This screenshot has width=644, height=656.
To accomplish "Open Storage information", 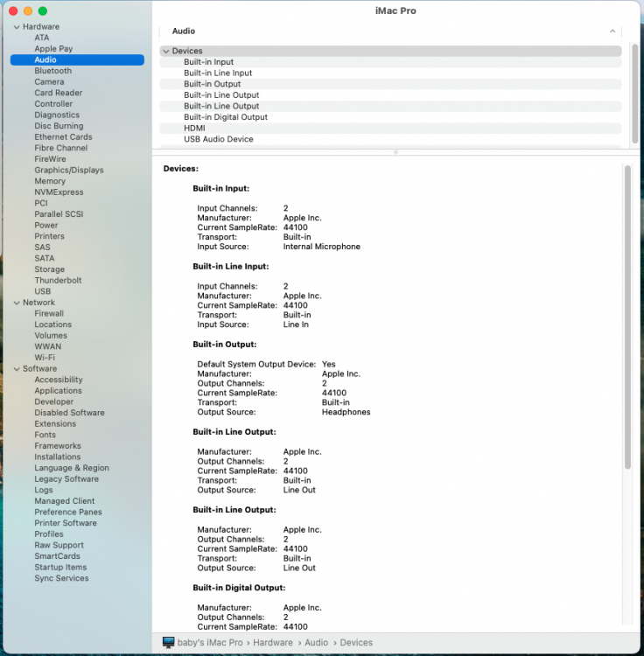I will coord(49,269).
